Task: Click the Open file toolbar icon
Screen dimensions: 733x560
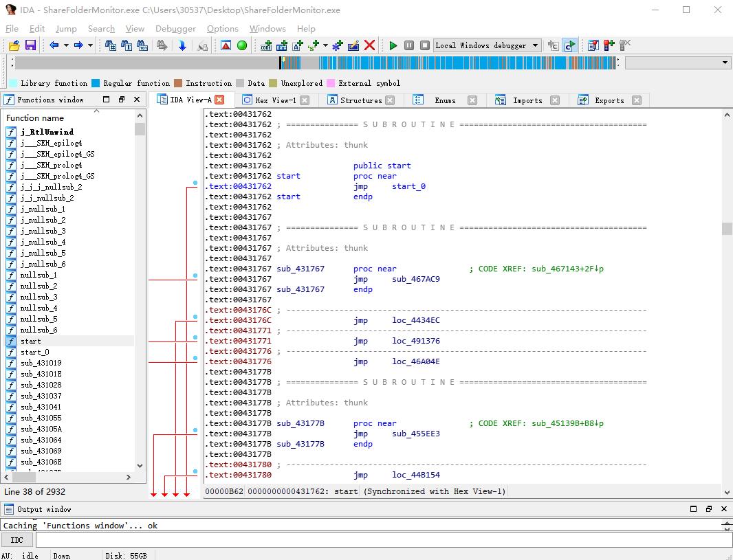Action: point(14,45)
